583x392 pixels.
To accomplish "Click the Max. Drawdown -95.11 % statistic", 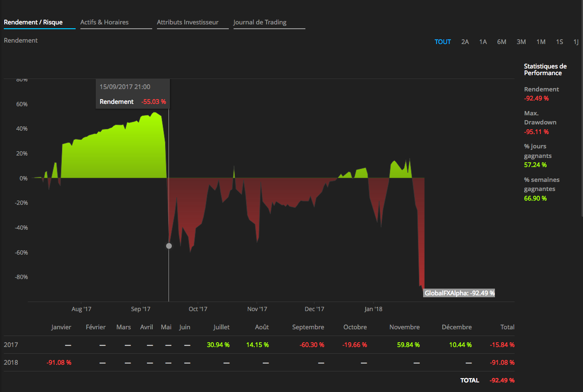I will point(539,123).
